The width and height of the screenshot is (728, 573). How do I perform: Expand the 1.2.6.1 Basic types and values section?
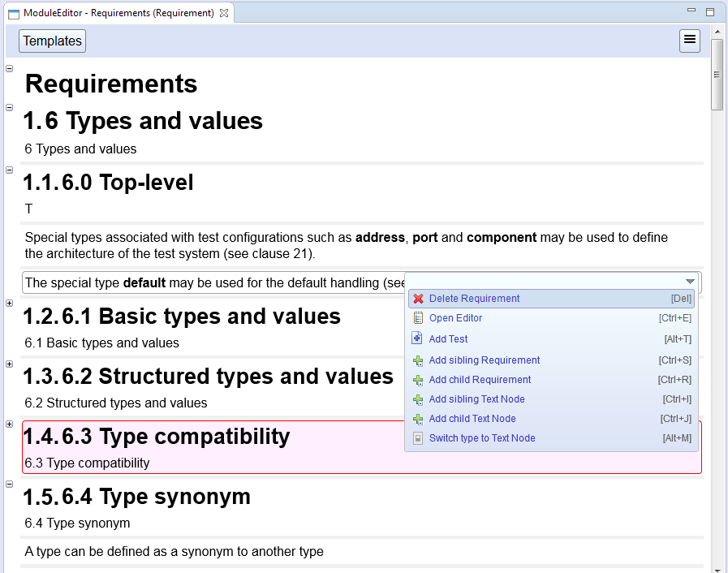point(9,304)
